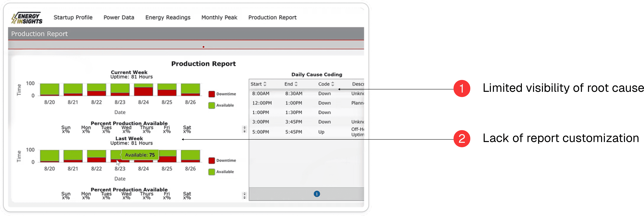The width and height of the screenshot is (644, 216).
Task: Open the Energy Readings page
Action: (x=168, y=17)
